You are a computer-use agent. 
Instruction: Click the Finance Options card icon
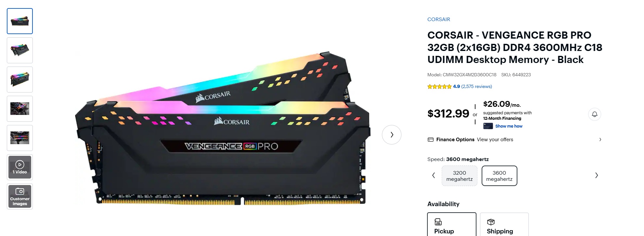431,140
